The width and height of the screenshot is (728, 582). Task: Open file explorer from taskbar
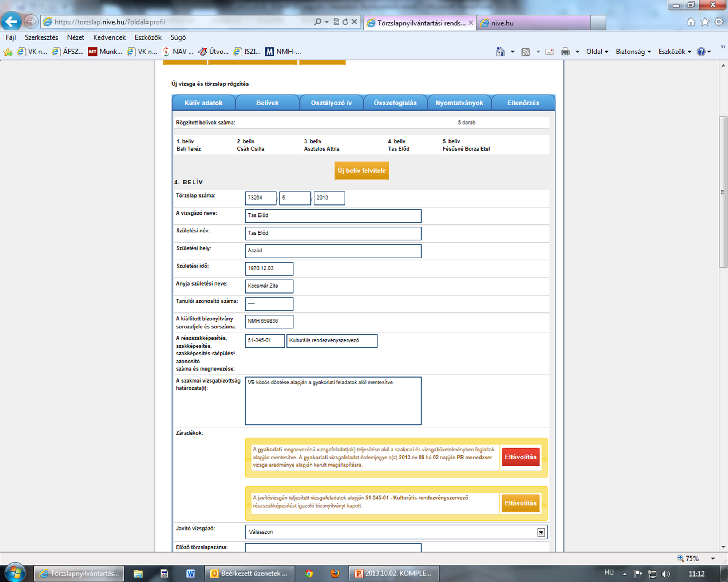[138, 574]
